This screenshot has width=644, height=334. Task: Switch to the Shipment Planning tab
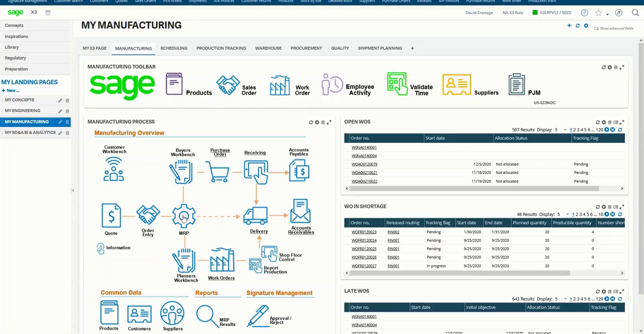pos(380,48)
